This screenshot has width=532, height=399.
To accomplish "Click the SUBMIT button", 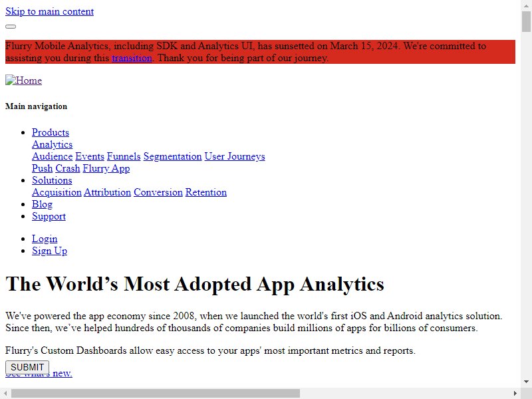I will pyautogui.click(x=27, y=368).
